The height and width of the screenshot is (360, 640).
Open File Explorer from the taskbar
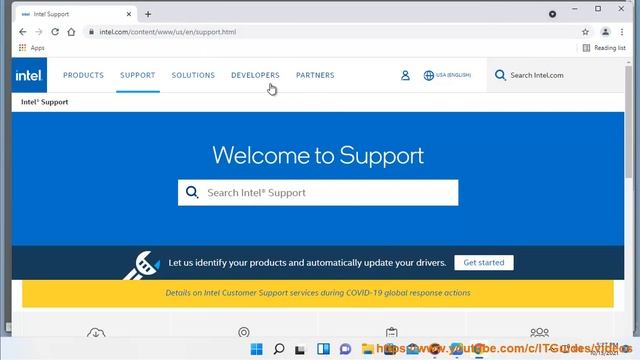coord(367,349)
